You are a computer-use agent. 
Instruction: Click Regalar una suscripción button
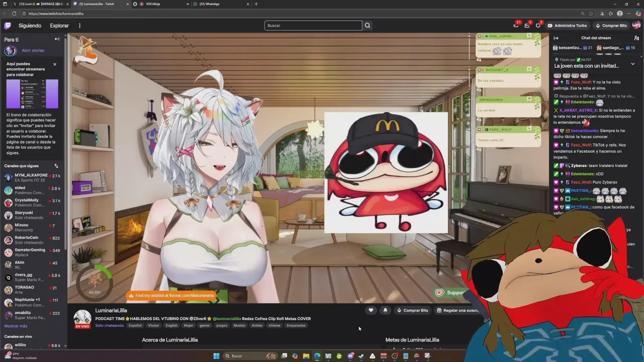457,310
